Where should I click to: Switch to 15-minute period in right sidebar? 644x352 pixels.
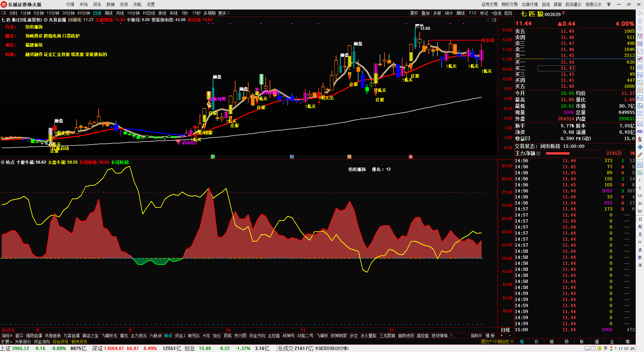pos(640,196)
